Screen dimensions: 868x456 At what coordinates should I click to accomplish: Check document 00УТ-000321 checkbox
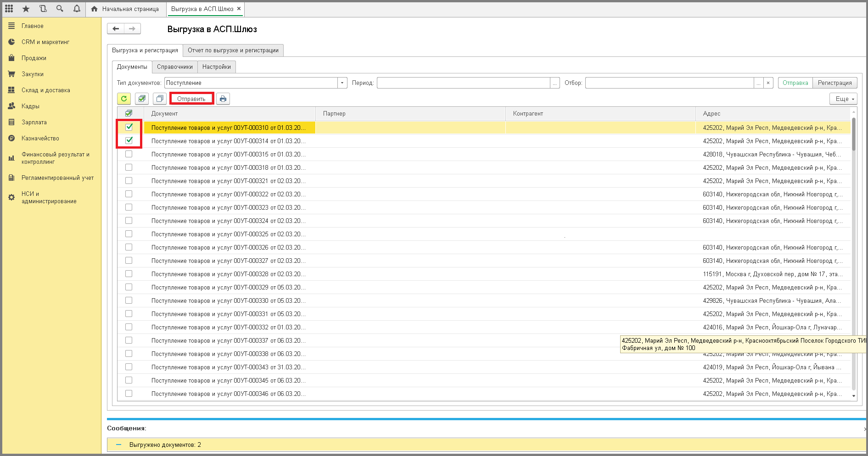pos(129,181)
